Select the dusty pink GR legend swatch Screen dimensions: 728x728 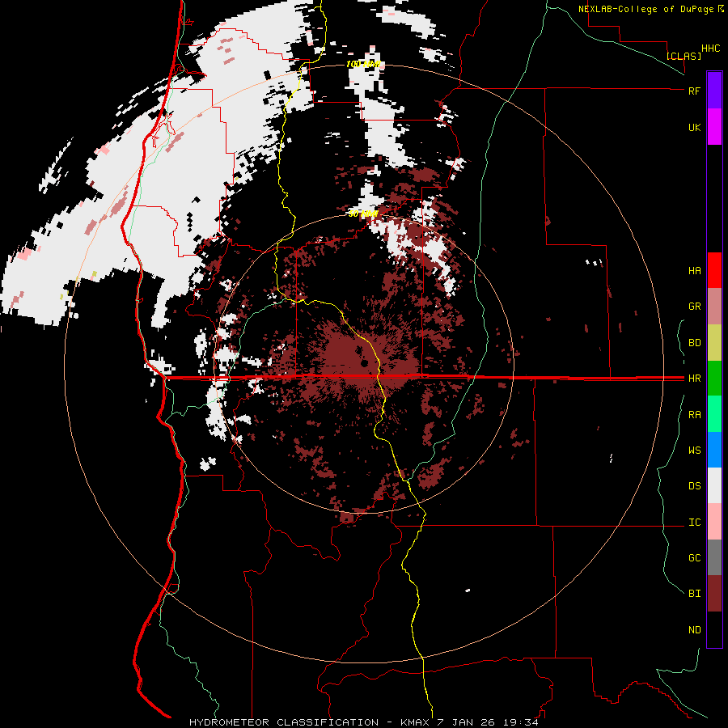pyautogui.click(x=714, y=307)
